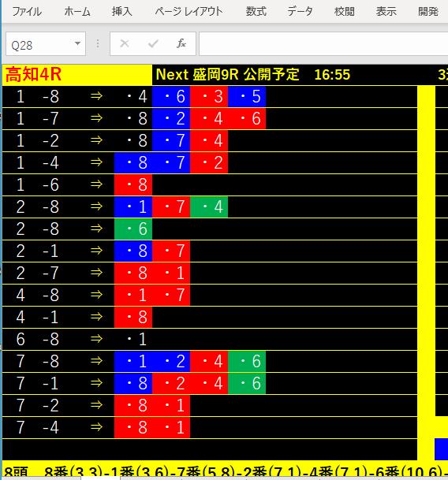Click the formula bar Cancel (X) icon
Viewport: 448px width, 480px height.
125,44
